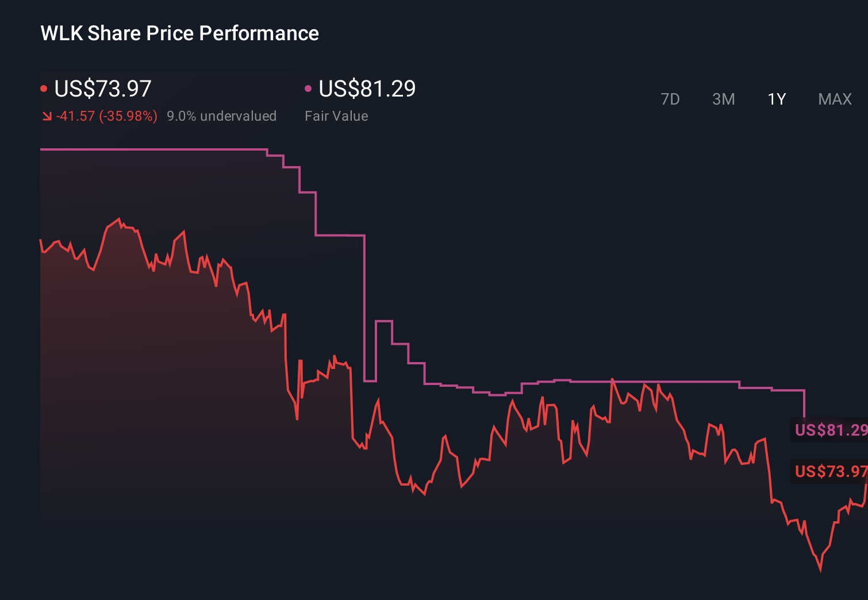Expand the Fair Value explanation label
Viewport: 868px width, 600px height.
pos(336,116)
